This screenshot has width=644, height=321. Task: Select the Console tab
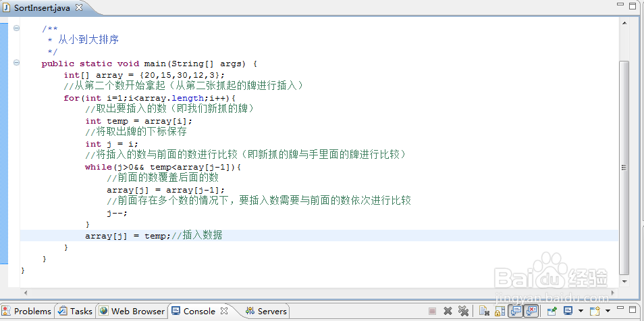point(199,311)
